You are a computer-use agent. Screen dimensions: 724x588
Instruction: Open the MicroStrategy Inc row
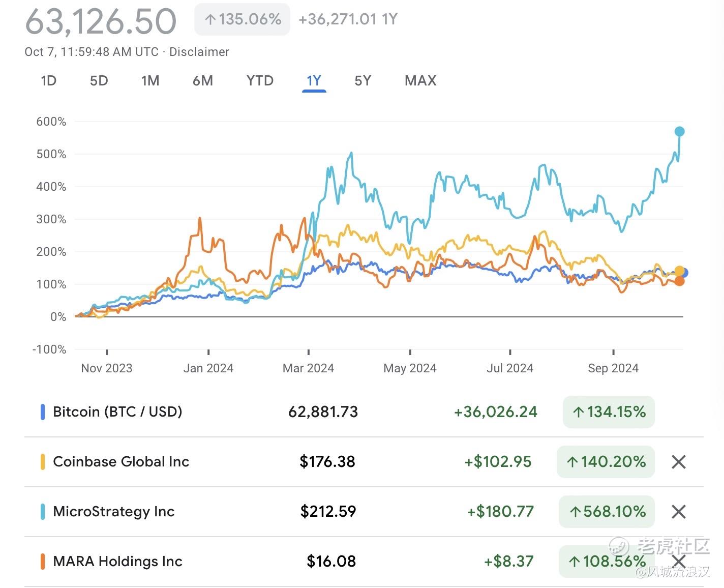coord(113,512)
